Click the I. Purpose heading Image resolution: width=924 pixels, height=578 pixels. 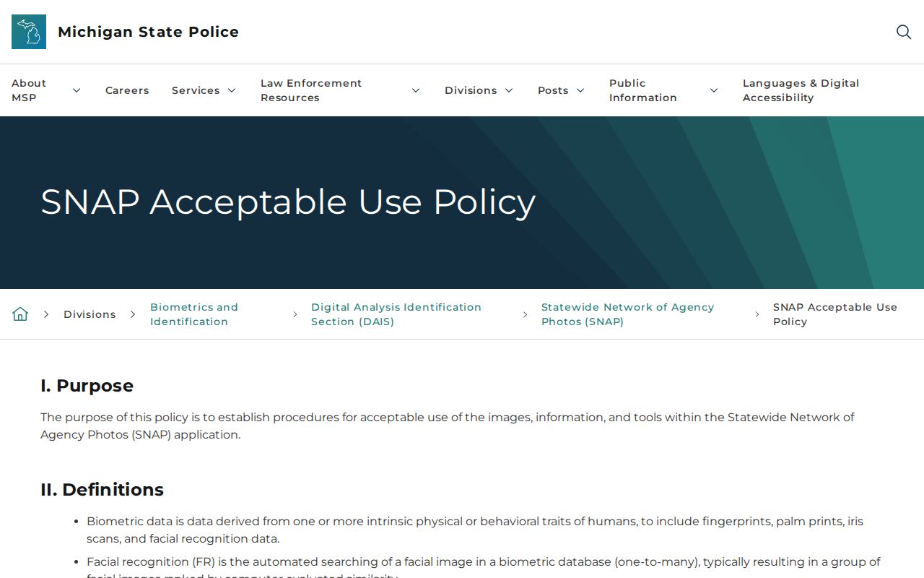87,386
